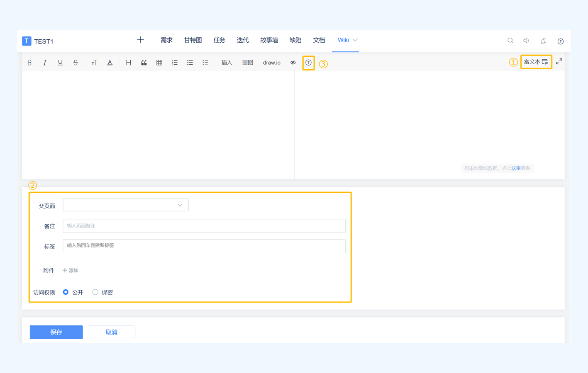588x373 pixels.
Task: Open search in top bar
Action: tap(510, 41)
